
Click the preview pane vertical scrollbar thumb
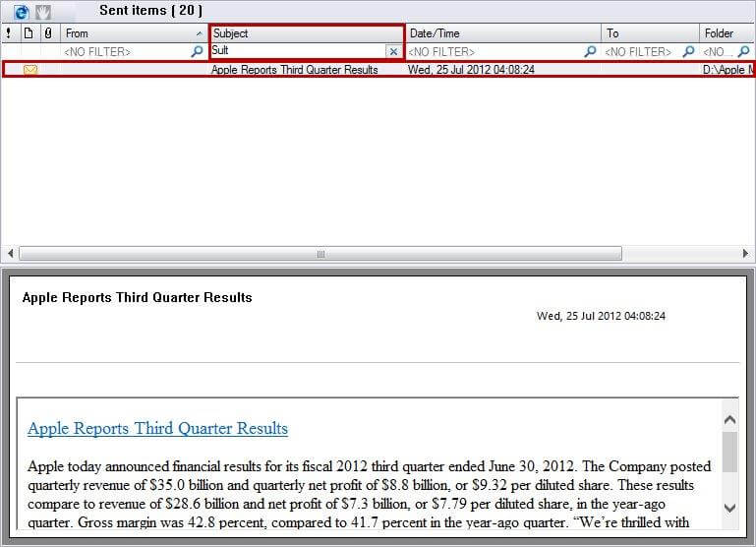730,452
